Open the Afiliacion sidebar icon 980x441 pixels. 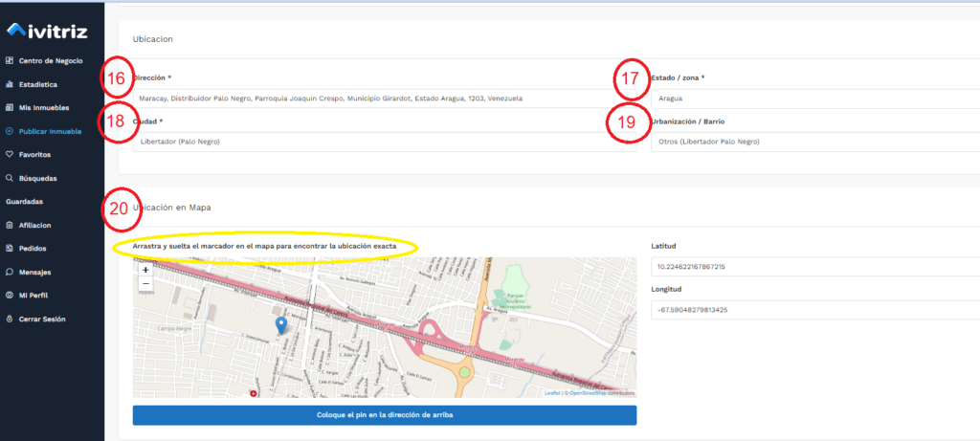coord(10,225)
